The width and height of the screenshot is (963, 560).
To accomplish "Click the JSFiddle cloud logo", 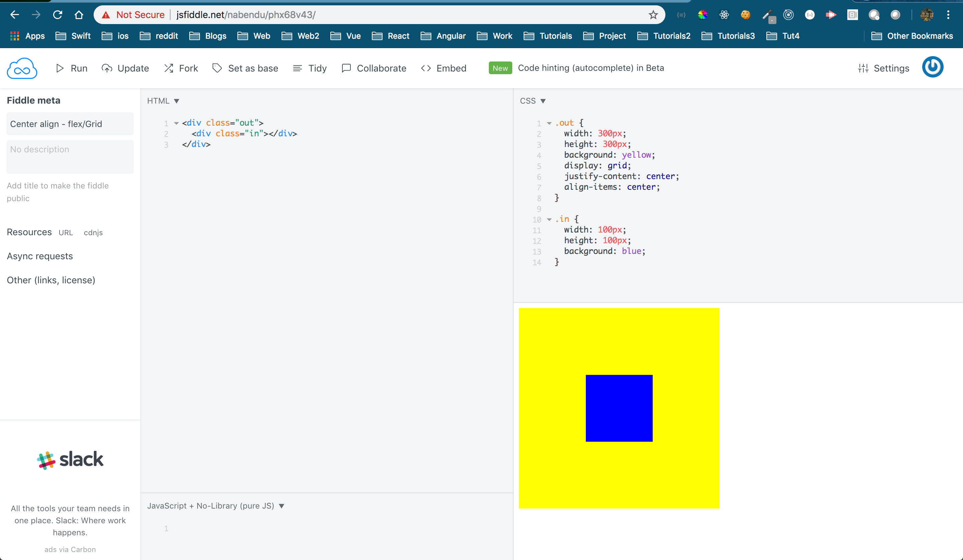I will point(22,68).
